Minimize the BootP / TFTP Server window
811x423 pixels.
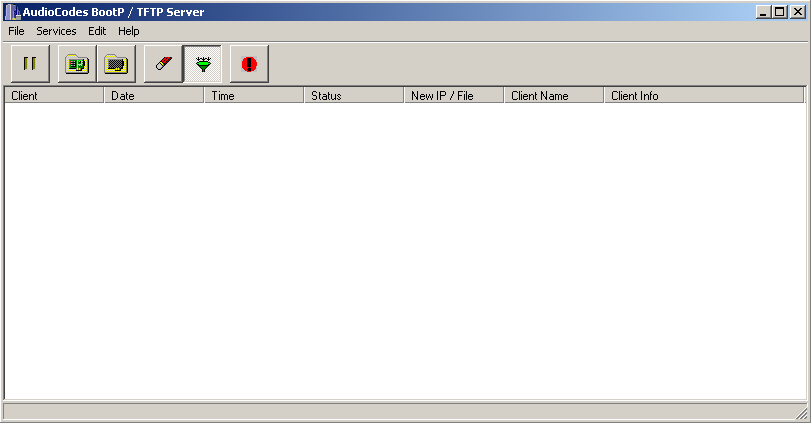pyautogui.click(x=763, y=12)
